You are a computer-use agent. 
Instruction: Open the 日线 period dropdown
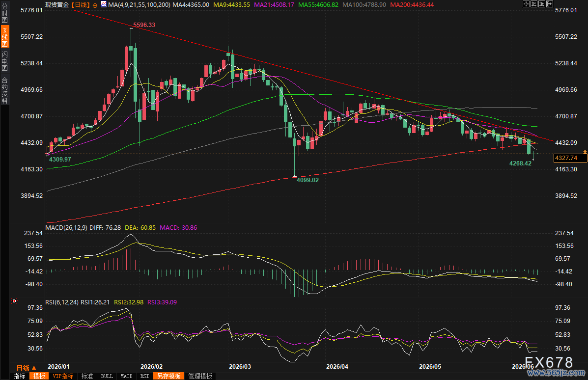pyautogui.click(x=26, y=368)
